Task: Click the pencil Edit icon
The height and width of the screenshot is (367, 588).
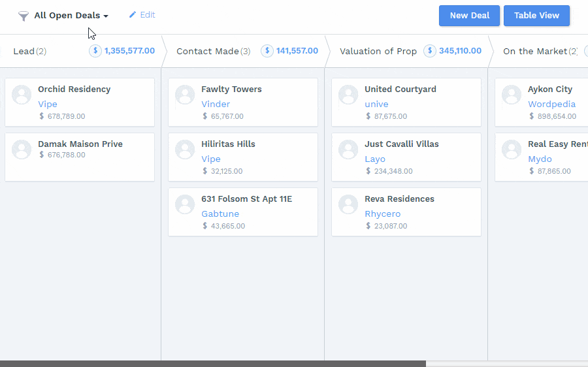Action: (x=133, y=14)
